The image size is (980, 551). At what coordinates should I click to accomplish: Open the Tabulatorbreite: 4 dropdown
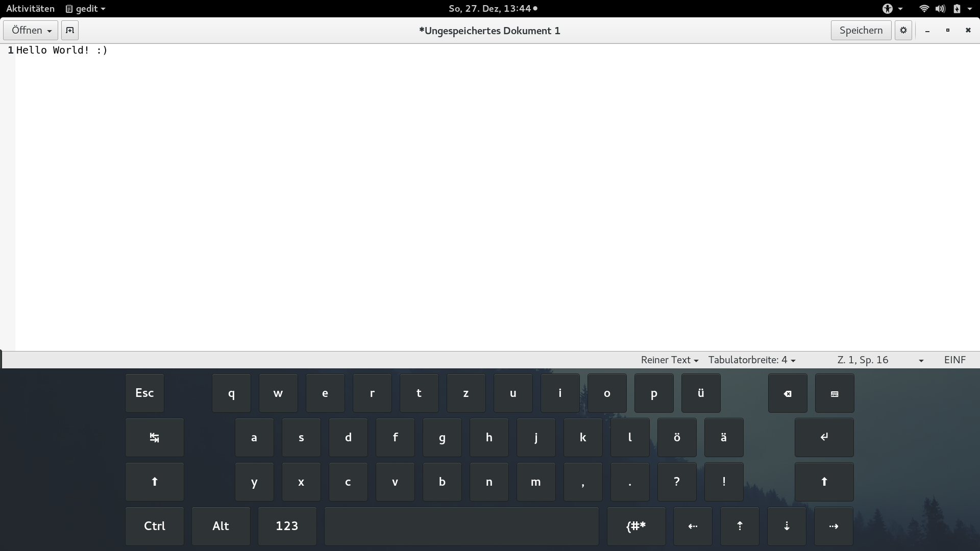pyautogui.click(x=751, y=360)
